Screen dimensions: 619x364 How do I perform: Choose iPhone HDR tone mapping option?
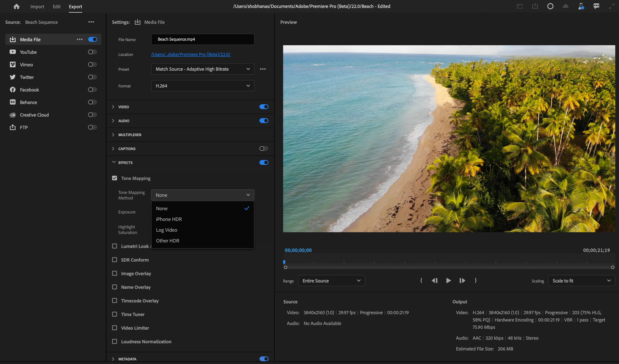tap(169, 219)
